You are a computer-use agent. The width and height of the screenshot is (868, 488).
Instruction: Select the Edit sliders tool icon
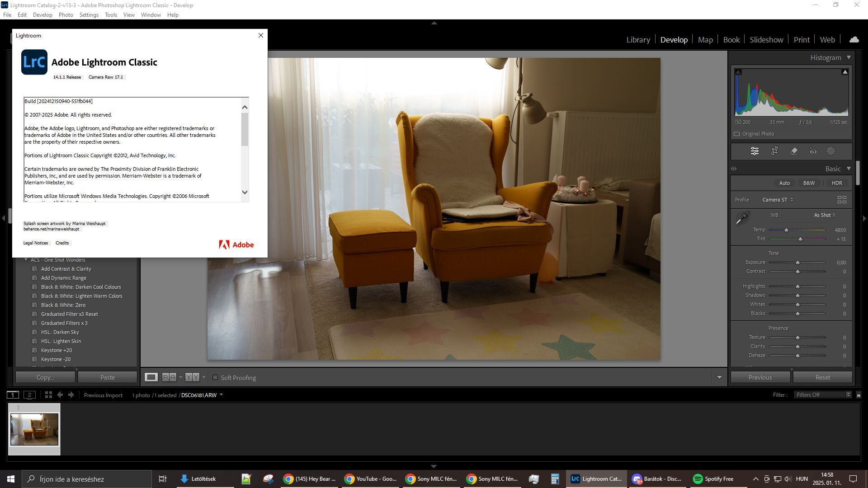pos(755,151)
